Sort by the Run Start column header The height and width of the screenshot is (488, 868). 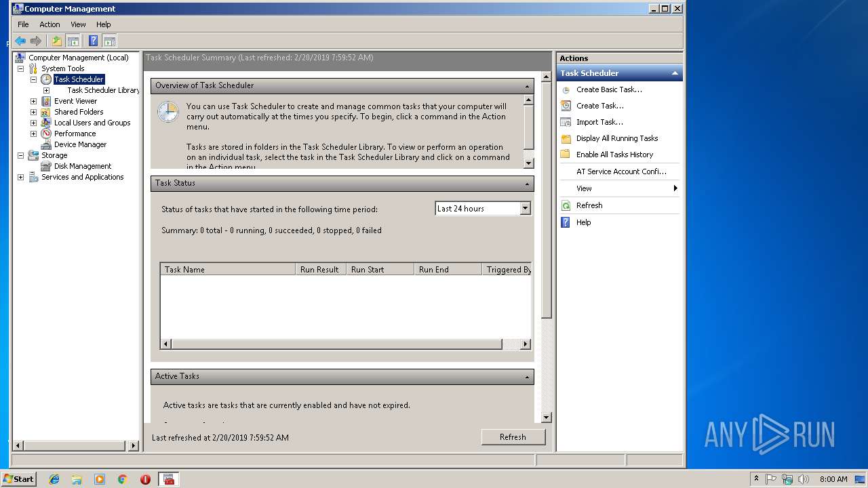[380, 269]
